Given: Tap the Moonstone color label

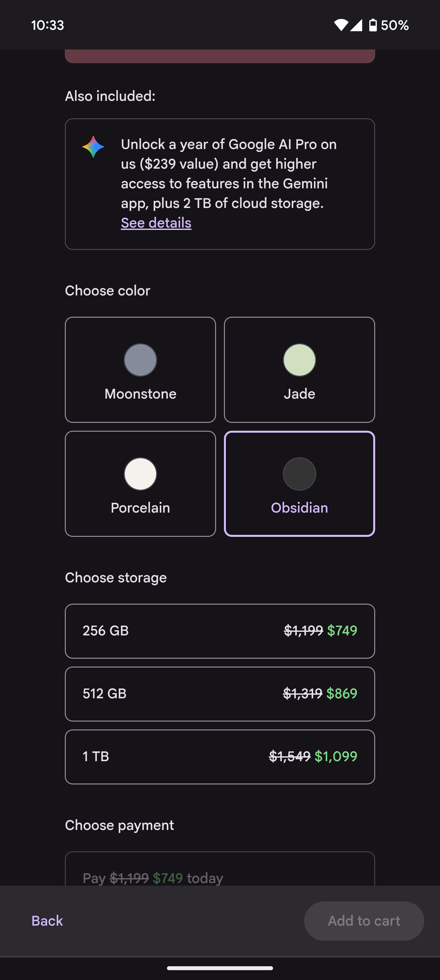Looking at the screenshot, I should 140,394.
